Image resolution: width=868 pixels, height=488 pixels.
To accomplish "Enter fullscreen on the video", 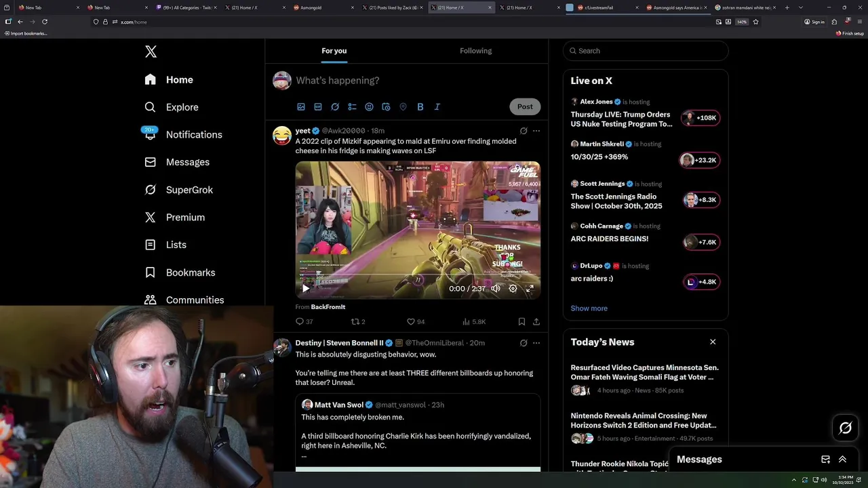I will (530, 288).
